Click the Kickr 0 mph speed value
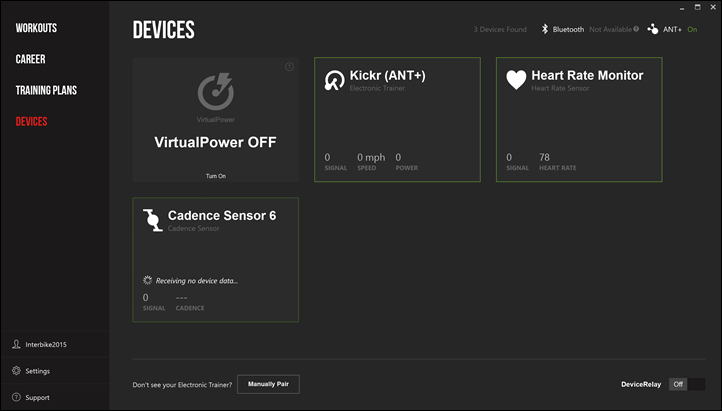This screenshot has height=411, width=722. (x=371, y=157)
